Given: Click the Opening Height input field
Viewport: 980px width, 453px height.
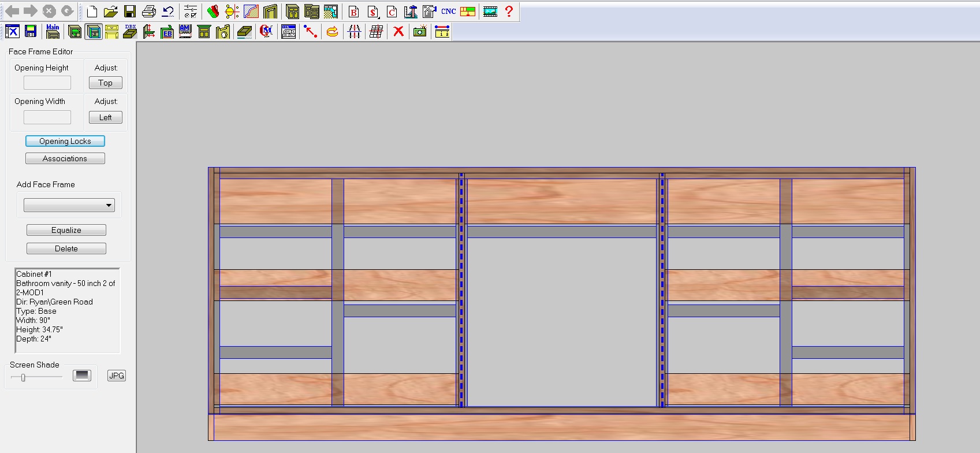Looking at the screenshot, I should click(x=47, y=83).
